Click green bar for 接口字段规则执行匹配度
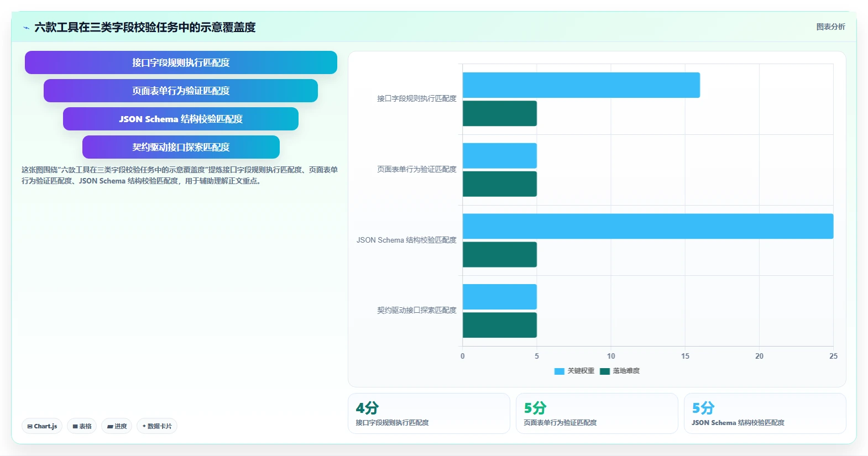 tap(500, 113)
